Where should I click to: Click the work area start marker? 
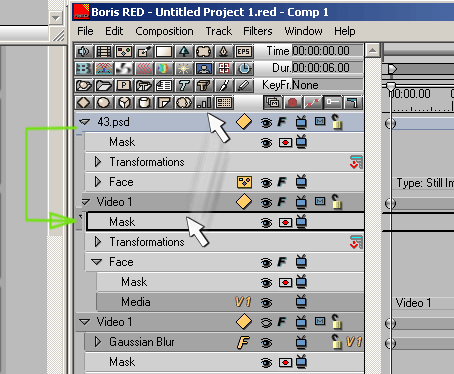pos(392,69)
